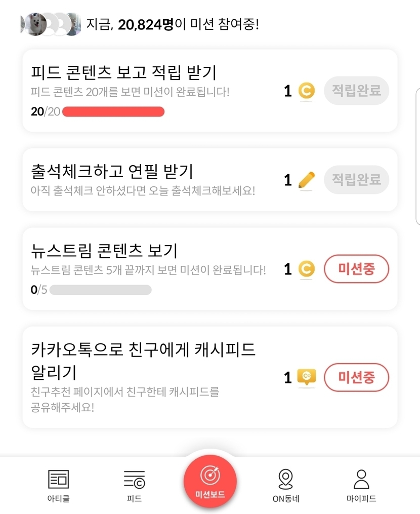Click the red 20/20 progress bar
Viewport: 420px width, 514px height.
point(113,112)
